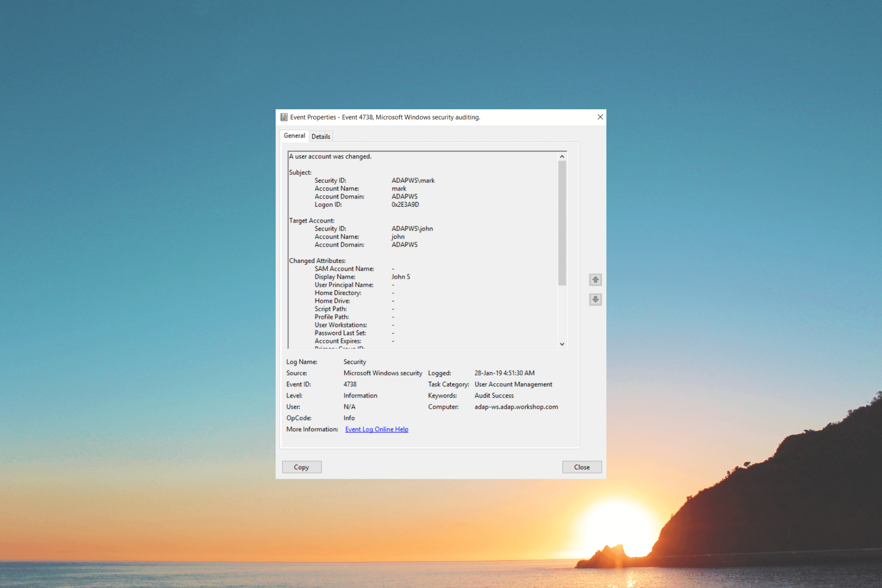This screenshot has width=882, height=588.
Task: Close the Event Properties window with X
Action: click(600, 117)
